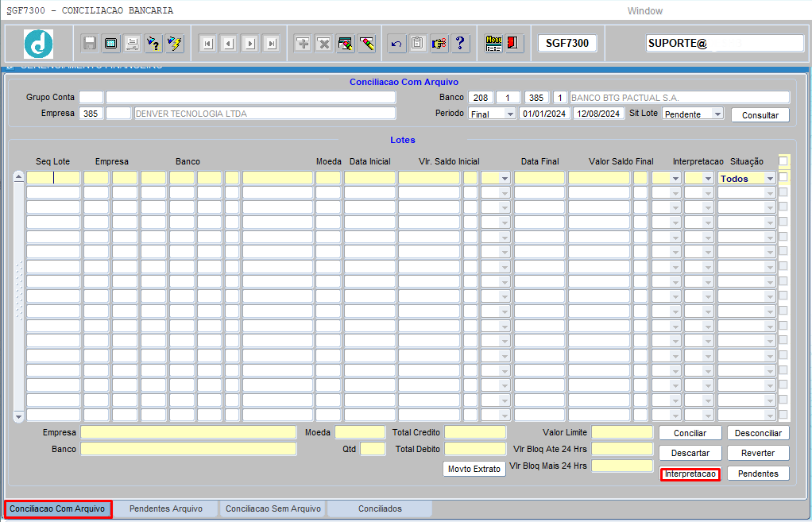This screenshot has height=522, width=812.
Task: Click the enter-query flashlight with question mark icon
Action: (x=153, y=44)
